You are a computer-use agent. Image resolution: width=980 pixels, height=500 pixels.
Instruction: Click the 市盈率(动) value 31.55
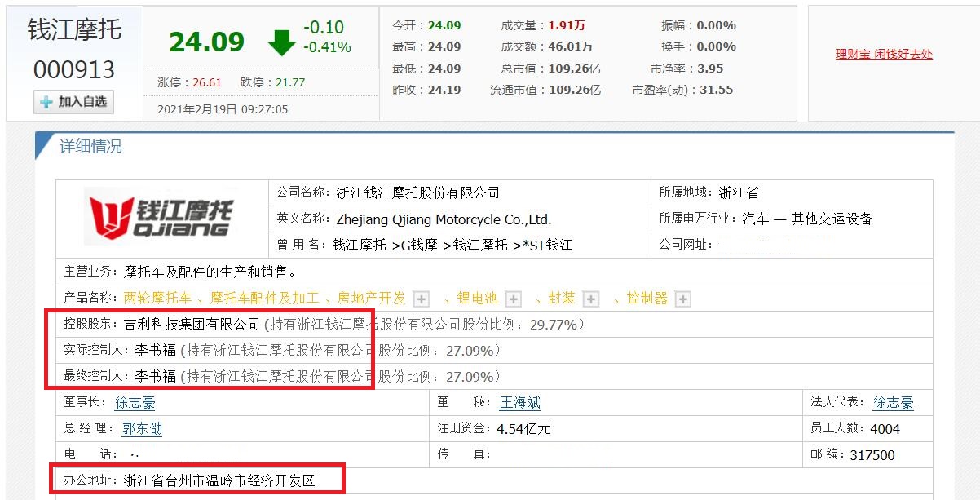pyautogui.click(x=715, y=90)
